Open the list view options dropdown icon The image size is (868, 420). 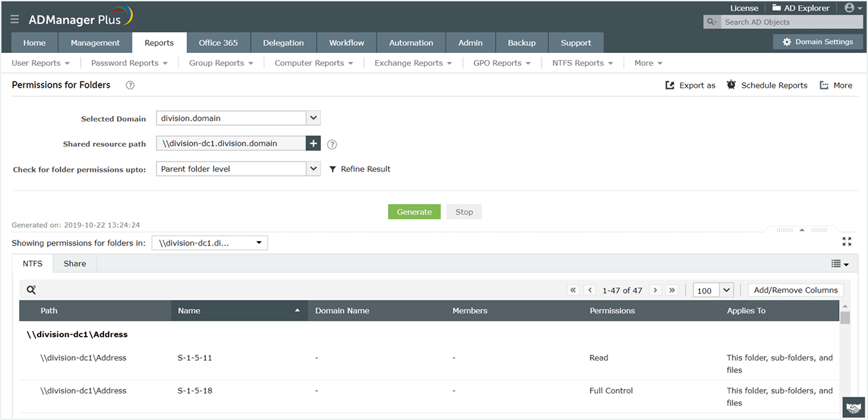840,264
